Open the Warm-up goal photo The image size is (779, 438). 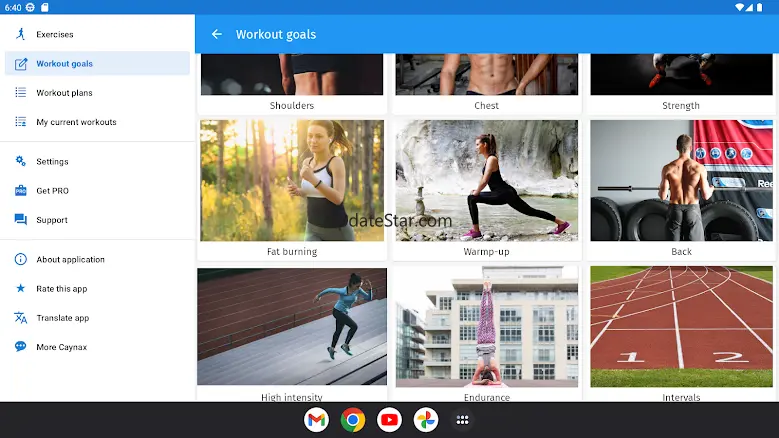(487, 180)
